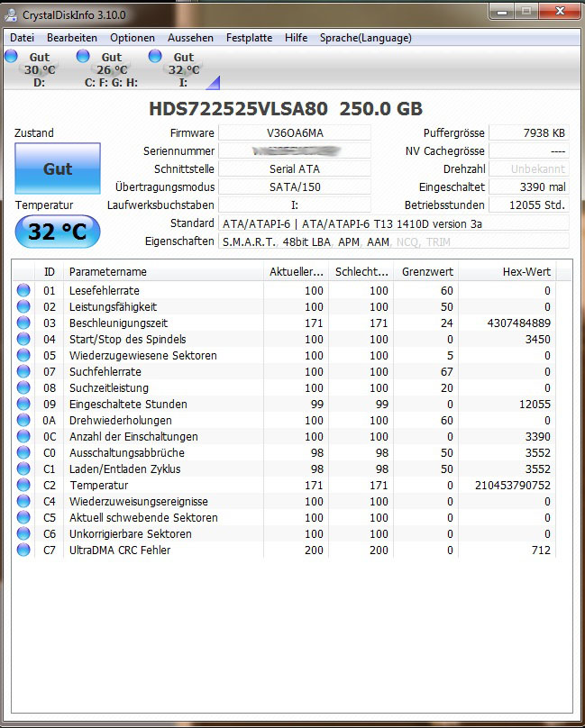The width and height of the screenshot is (585, 728).
Task: Select disk I: status orb
Action: pos(155,57)
